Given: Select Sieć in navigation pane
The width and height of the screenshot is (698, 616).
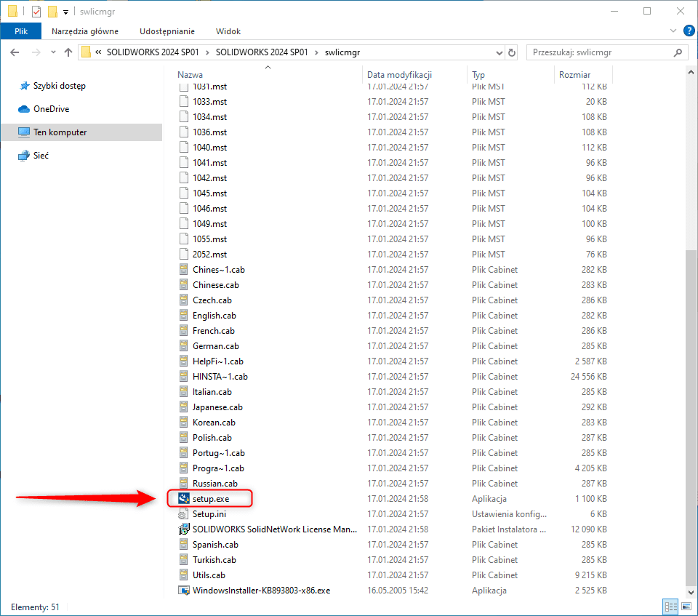Looking at the screenshot, I should point(41,156).
